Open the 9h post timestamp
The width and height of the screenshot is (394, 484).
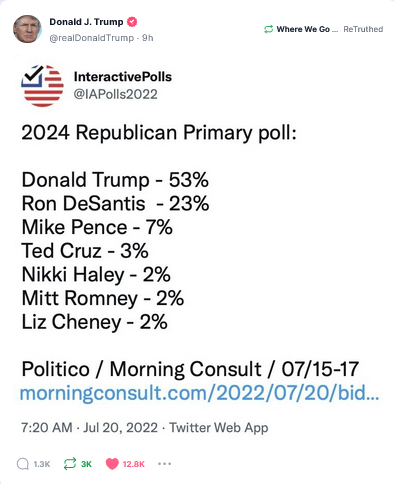(x=148, y=38)
